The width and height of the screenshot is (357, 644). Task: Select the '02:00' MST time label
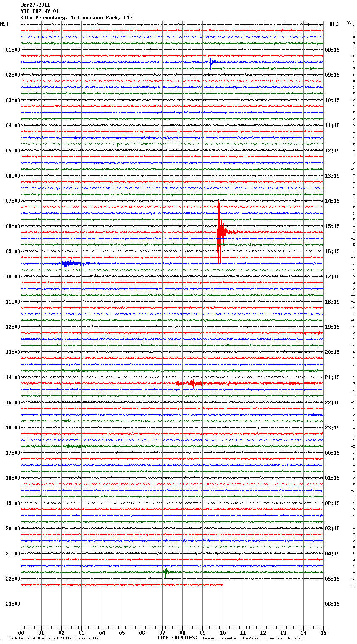(x=13, y=75)
